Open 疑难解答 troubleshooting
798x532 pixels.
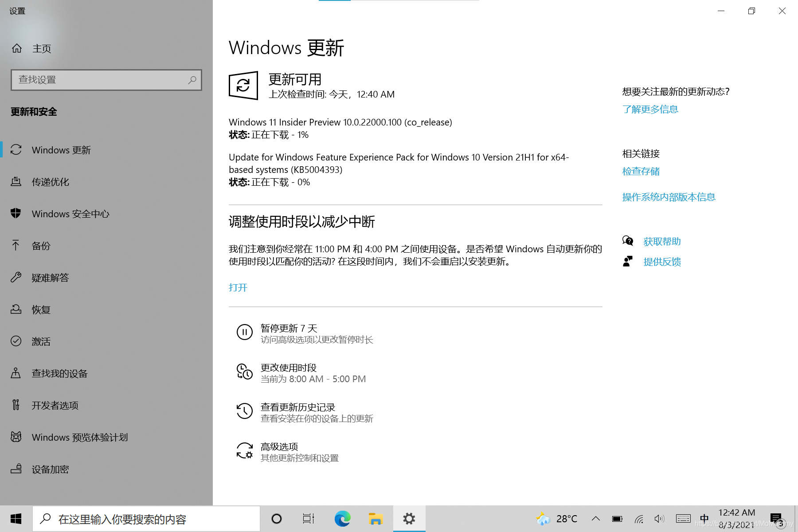(x=106, y=278)
